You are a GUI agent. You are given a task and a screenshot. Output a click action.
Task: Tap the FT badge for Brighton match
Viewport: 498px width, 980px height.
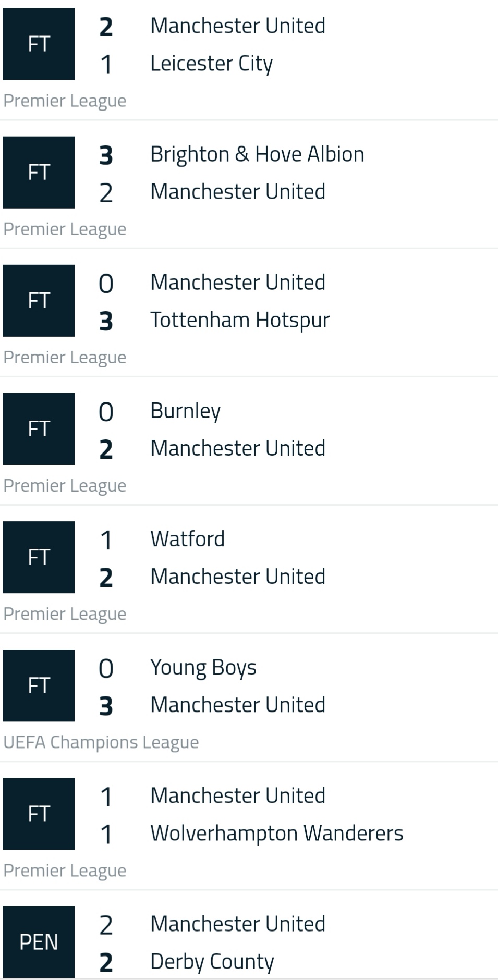click(39, 172)
